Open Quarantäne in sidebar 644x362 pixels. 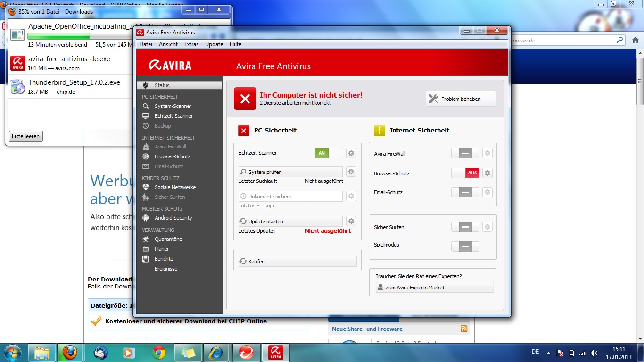(x=168, y=239)
